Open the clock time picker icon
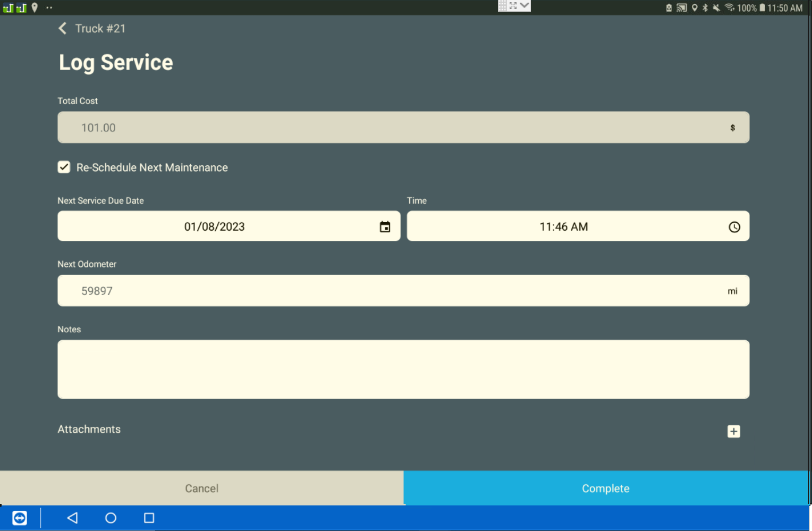Image resolution: width=812 pixels, height=531 pixels. (734, 227)
